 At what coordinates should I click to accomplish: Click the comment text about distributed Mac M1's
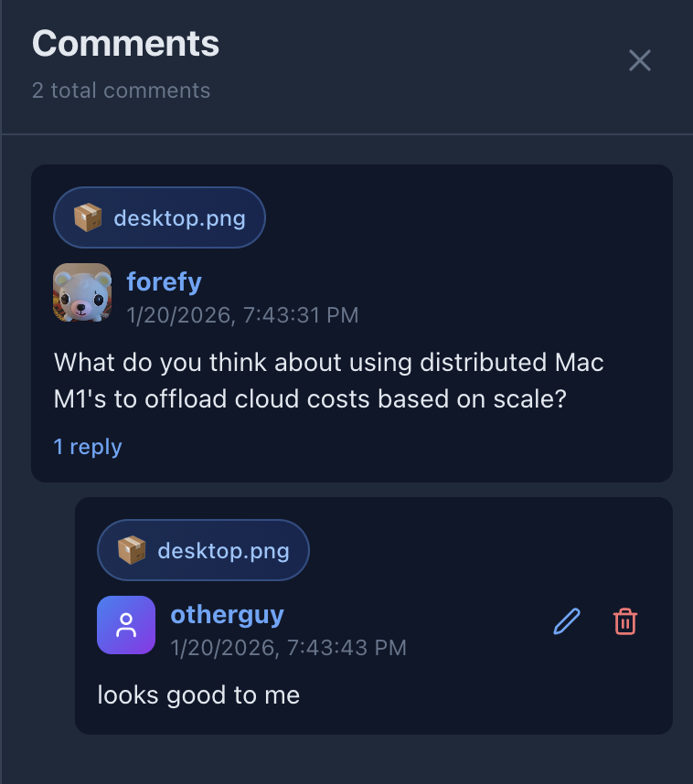(x=329, y=380)
